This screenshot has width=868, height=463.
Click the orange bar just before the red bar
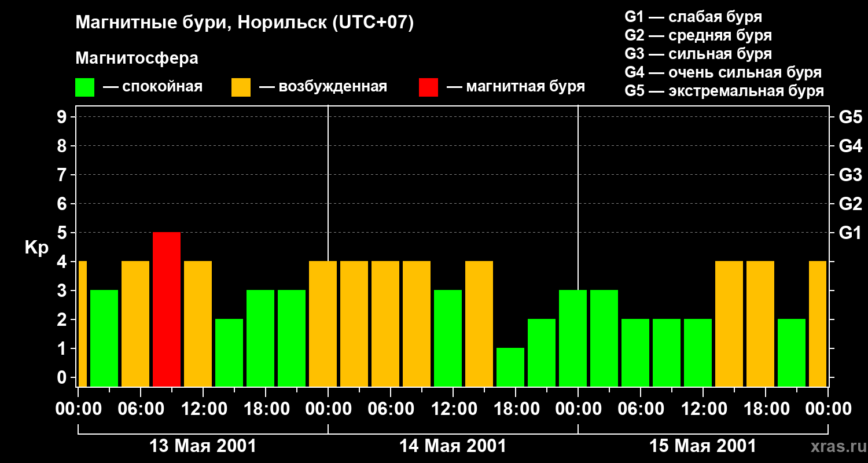pos(135,324)
